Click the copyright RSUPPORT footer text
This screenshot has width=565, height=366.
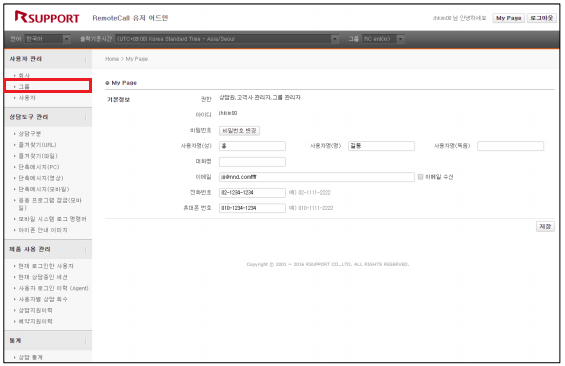click(x=328, y=264)
